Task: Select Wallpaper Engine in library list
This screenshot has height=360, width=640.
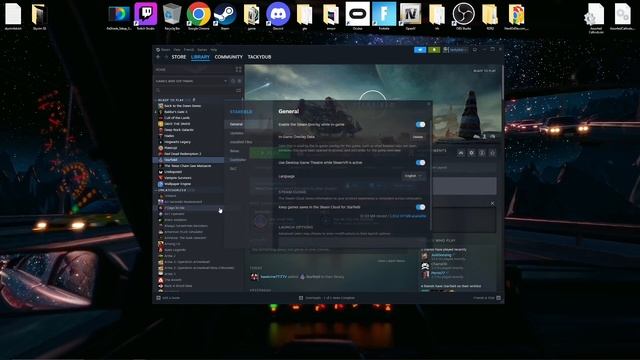Action: [178, 184]
